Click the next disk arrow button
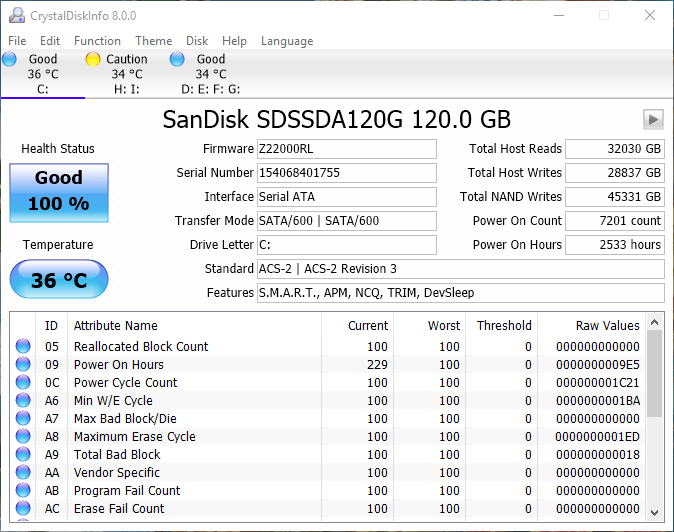 [653, 119]
